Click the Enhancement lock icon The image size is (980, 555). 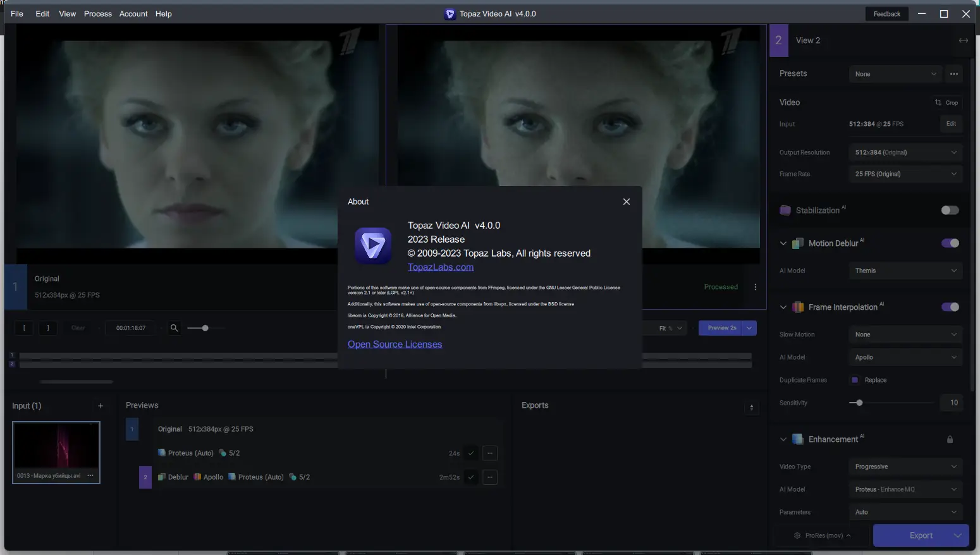point(950,439)
